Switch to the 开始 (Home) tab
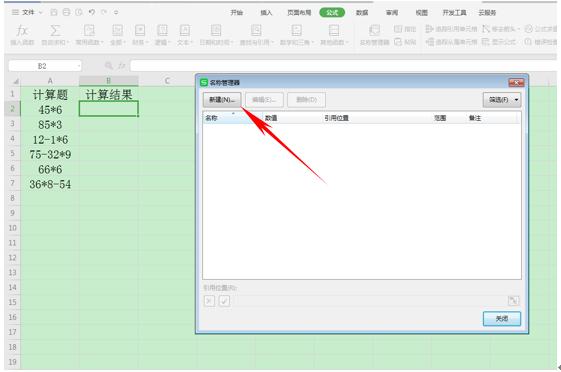The height and width of the screenshot is (372, 561). pyautogui.click(x=236, y=13)
